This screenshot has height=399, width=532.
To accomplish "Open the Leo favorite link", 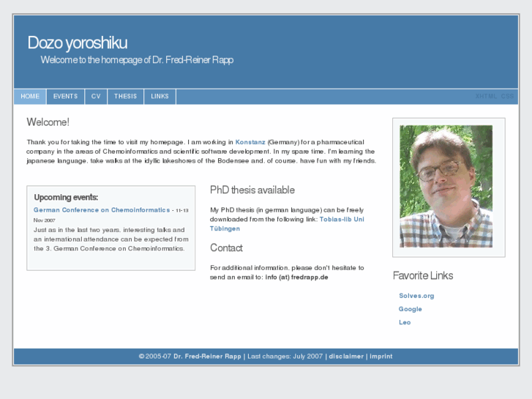I will point(405,322).
